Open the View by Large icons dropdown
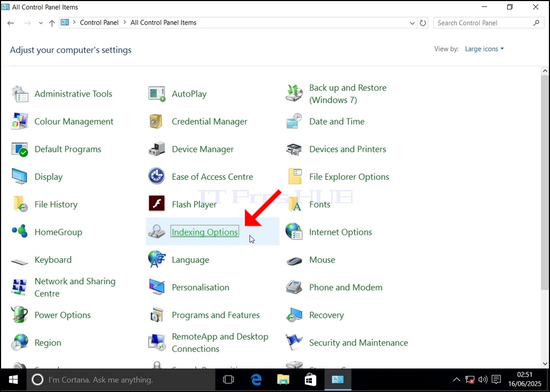This screenshot has width=550, height=392. 484,49
